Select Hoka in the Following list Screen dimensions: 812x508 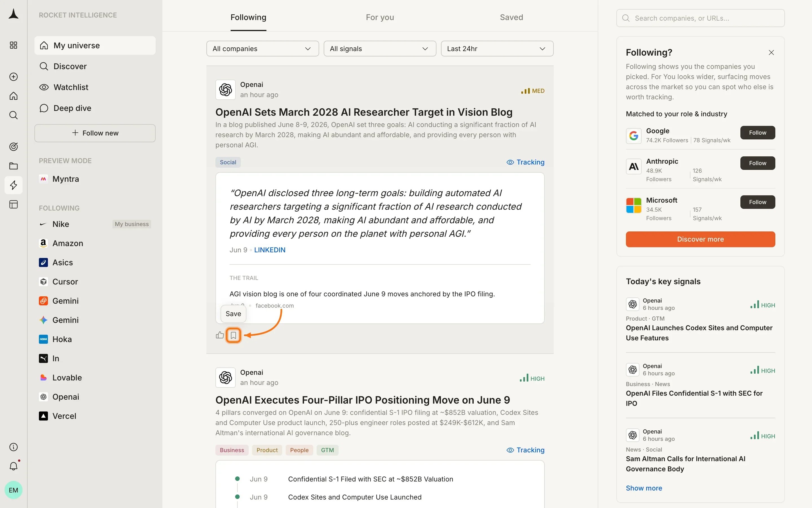click(95, 339)
